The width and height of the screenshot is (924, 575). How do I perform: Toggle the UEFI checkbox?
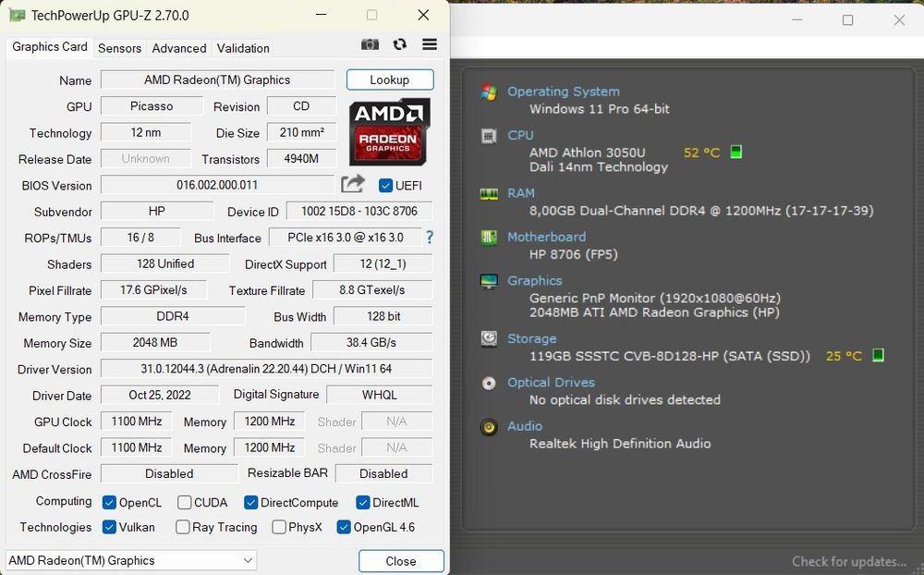[x=385, y=185]
